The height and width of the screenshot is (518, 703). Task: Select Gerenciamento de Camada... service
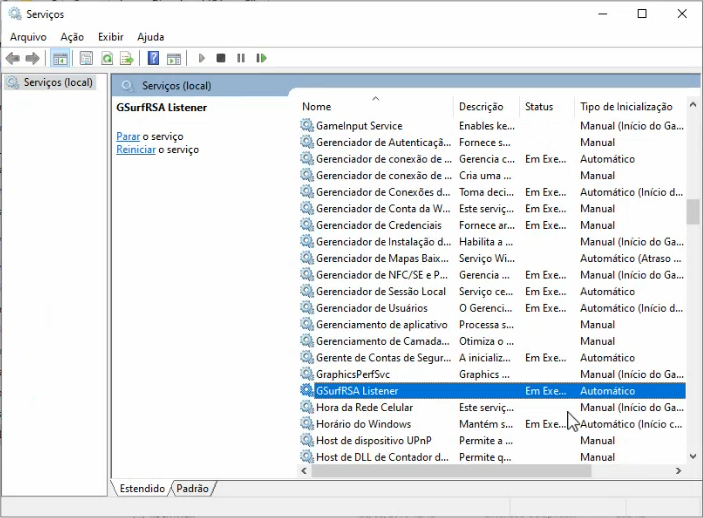382,341
